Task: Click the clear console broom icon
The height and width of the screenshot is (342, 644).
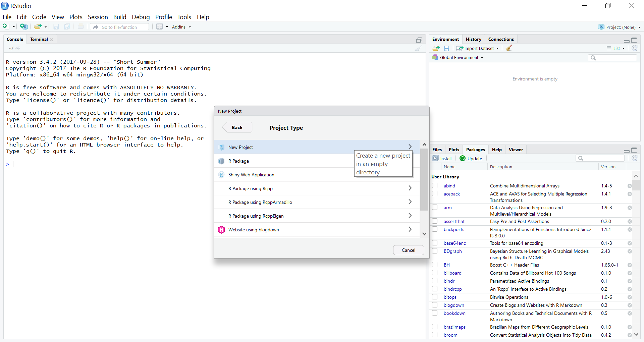Action: 418,48
